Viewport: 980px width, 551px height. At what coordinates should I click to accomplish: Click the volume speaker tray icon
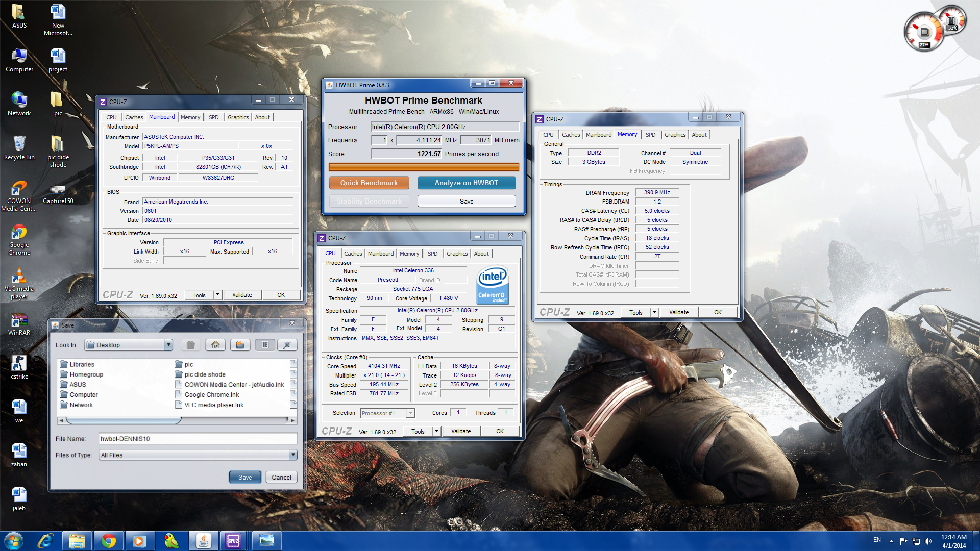click(x=928, y=541)
